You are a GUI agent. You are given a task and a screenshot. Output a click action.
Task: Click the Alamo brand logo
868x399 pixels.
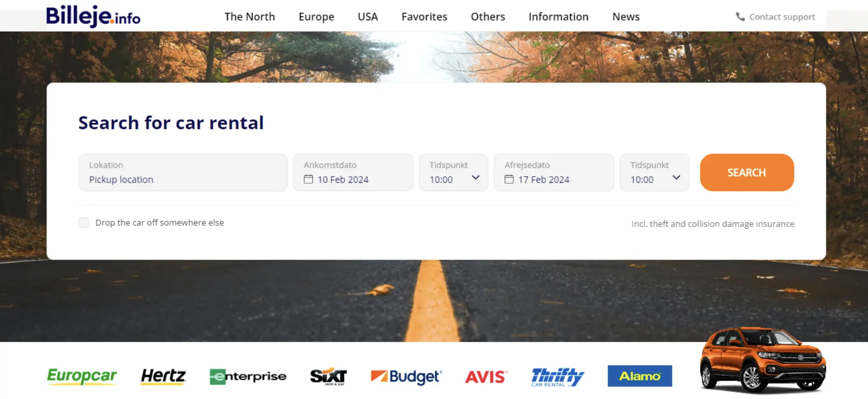(639, 376)
